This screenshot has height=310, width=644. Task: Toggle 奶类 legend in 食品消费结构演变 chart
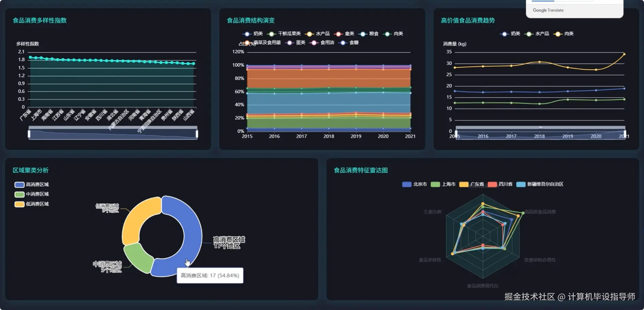click(x=253, y=34)
